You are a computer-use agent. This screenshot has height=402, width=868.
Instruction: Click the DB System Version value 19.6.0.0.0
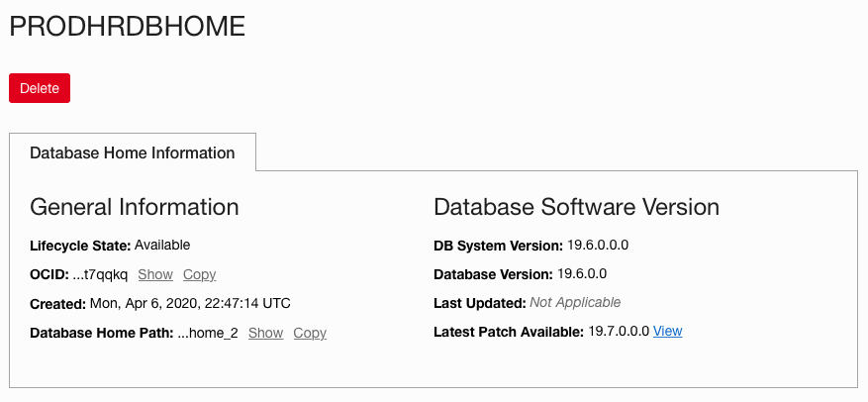[599, 245]
